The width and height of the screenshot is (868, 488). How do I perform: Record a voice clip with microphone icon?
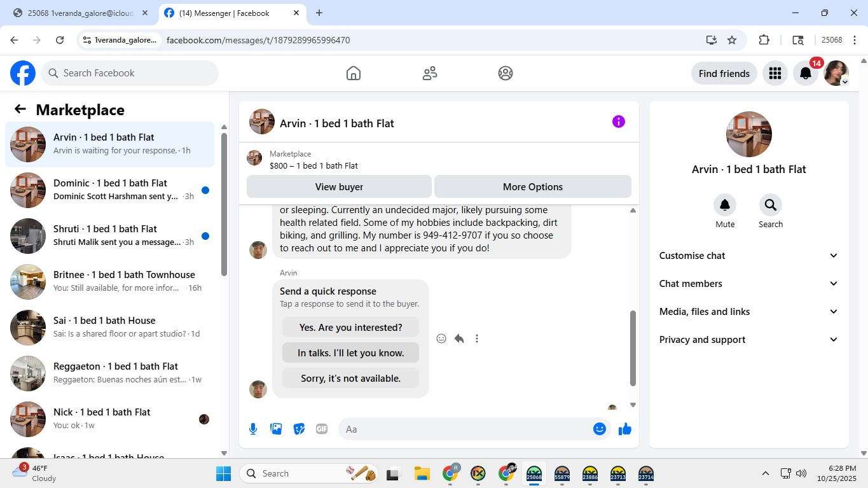pyautogui.click(x=253, y=429)
